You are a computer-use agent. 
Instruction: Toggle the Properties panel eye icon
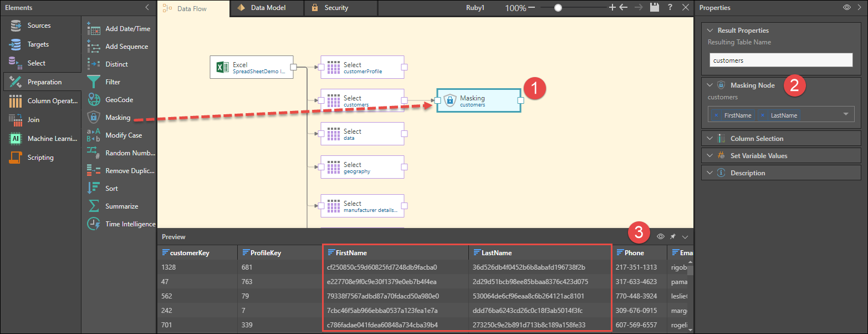coord(846,8)
